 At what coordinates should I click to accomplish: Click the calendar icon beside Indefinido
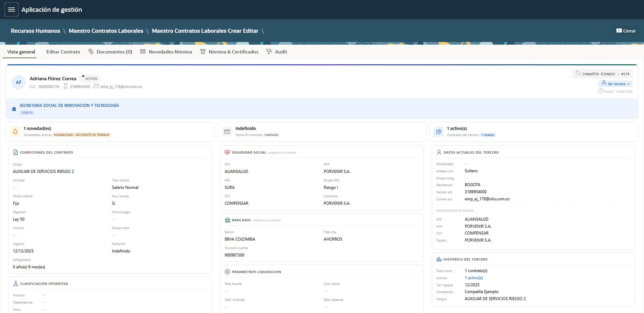click(227, 132)
